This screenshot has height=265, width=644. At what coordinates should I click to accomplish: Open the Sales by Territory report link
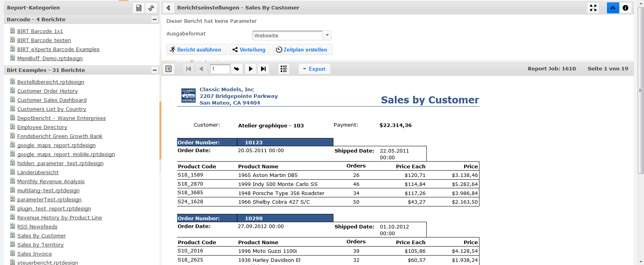40,245
